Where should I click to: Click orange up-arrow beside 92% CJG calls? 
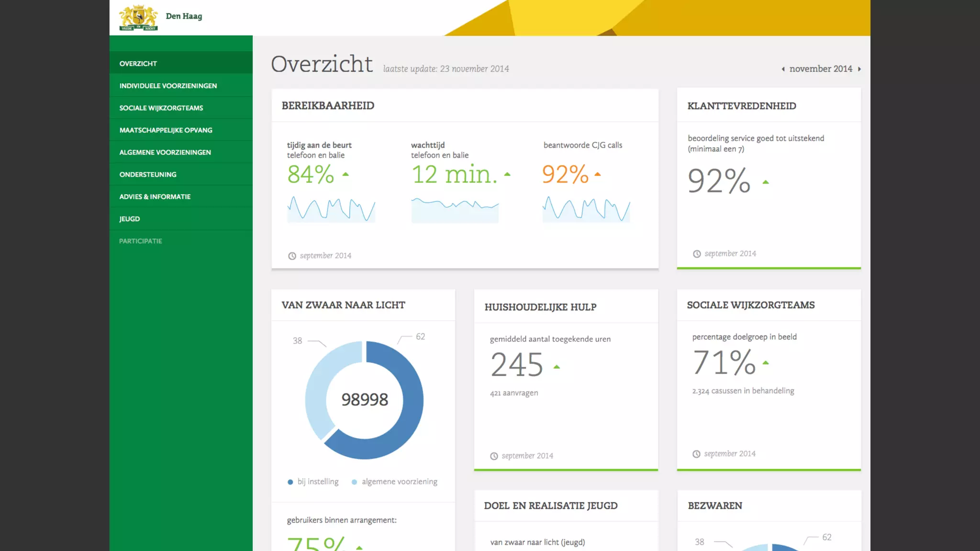coord(597,175)
